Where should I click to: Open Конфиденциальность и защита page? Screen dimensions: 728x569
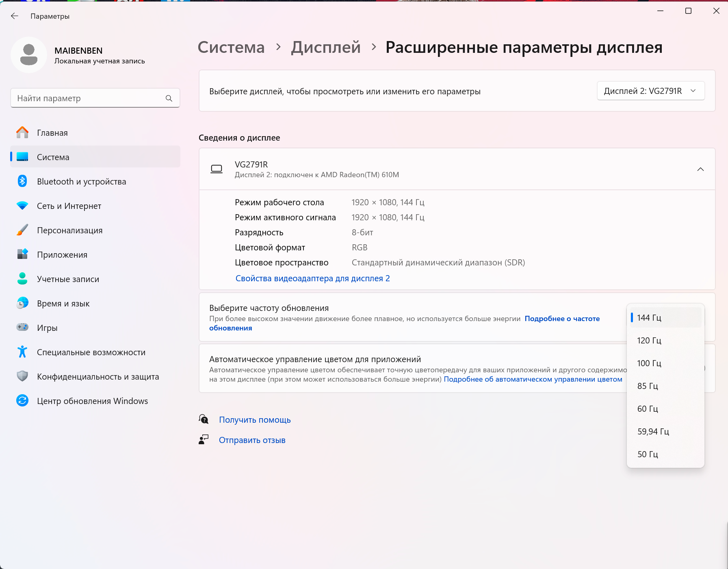(97, 377)
